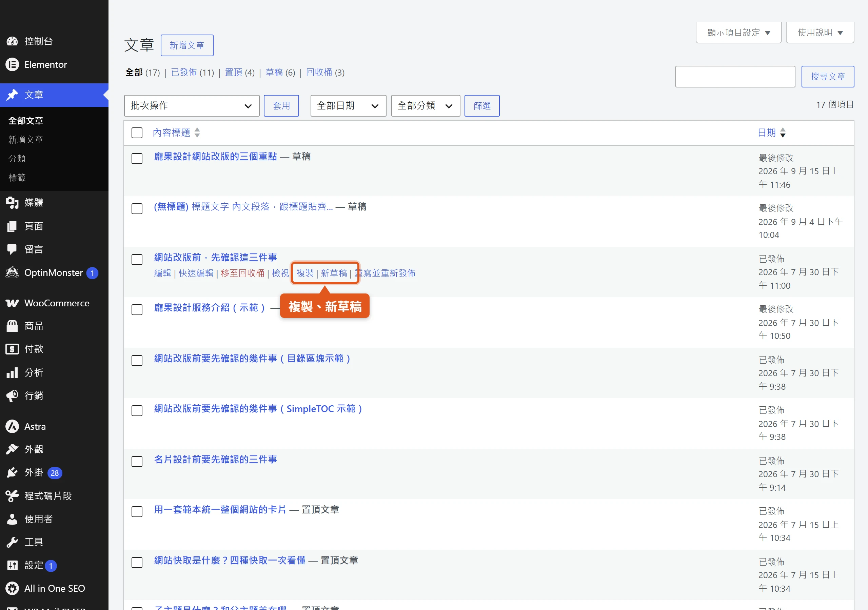The image size is (868, 610).
Task: Filter by 草稿 (6) tab
Action: (280, 72)
